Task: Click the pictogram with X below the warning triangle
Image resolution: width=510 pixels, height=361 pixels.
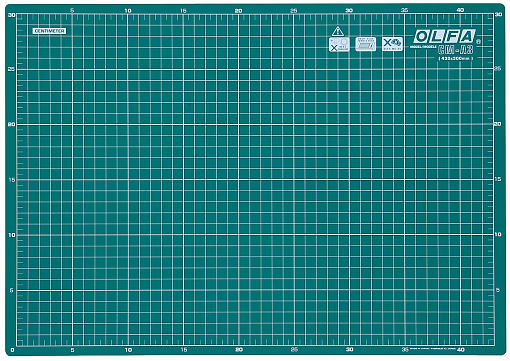Action: tap(339, 44)
